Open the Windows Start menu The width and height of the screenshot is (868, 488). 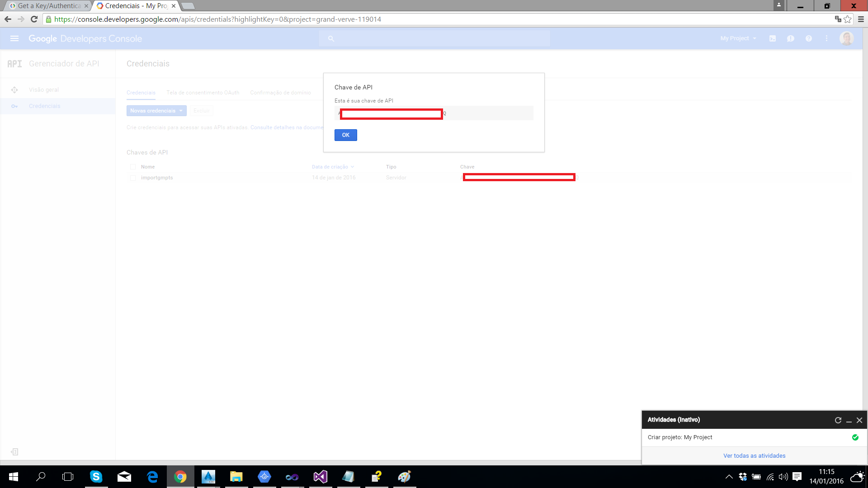pos(14,477)
